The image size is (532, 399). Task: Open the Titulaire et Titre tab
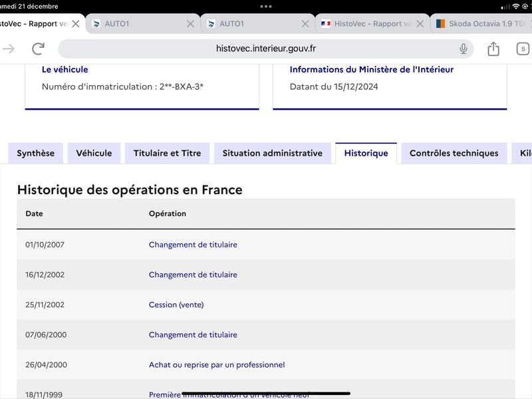168,154
